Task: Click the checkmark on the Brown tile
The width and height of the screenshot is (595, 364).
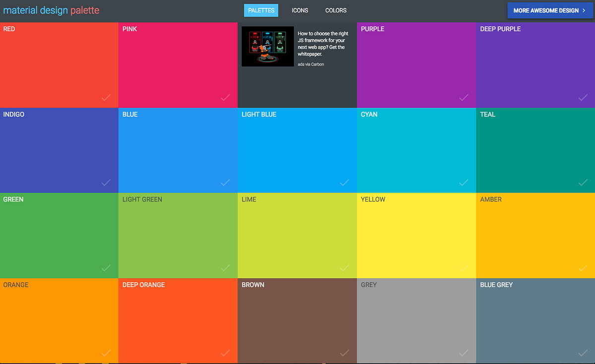Action: pos(344,353)
